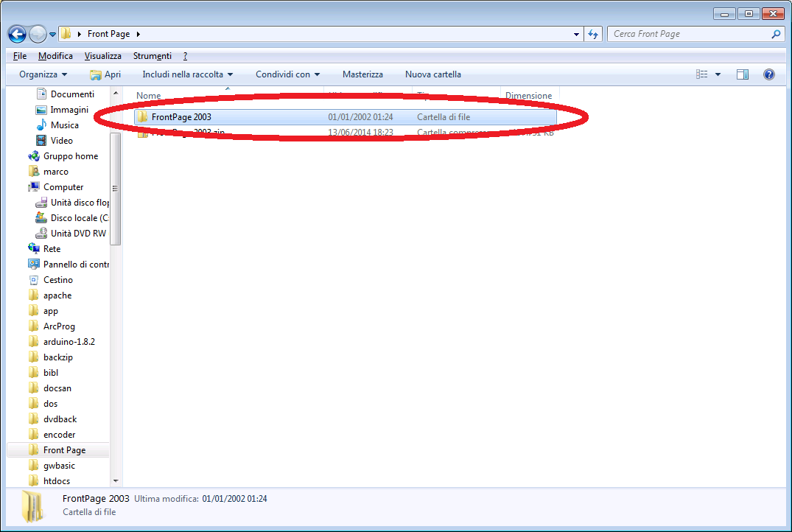Sort files by the Nome column header

click(x=149, y=96)
